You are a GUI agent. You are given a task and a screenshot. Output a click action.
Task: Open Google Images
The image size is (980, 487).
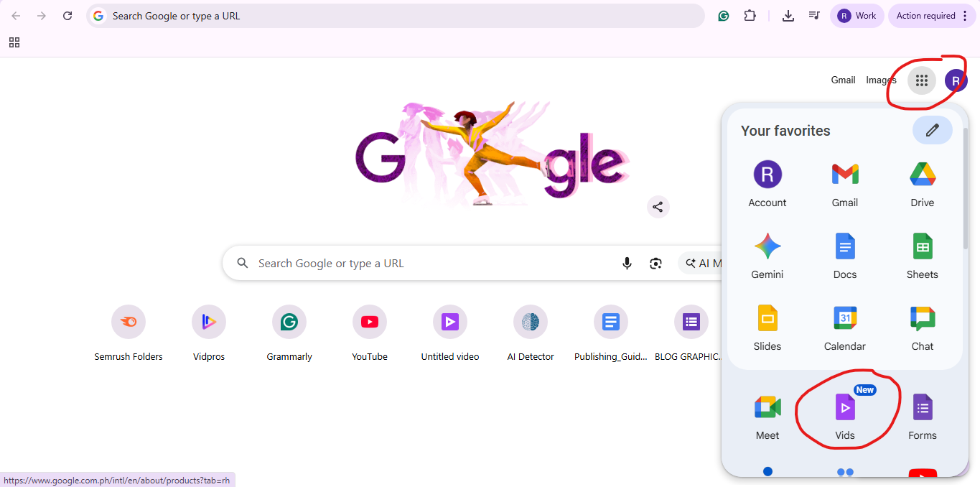(x=880, y=80)
